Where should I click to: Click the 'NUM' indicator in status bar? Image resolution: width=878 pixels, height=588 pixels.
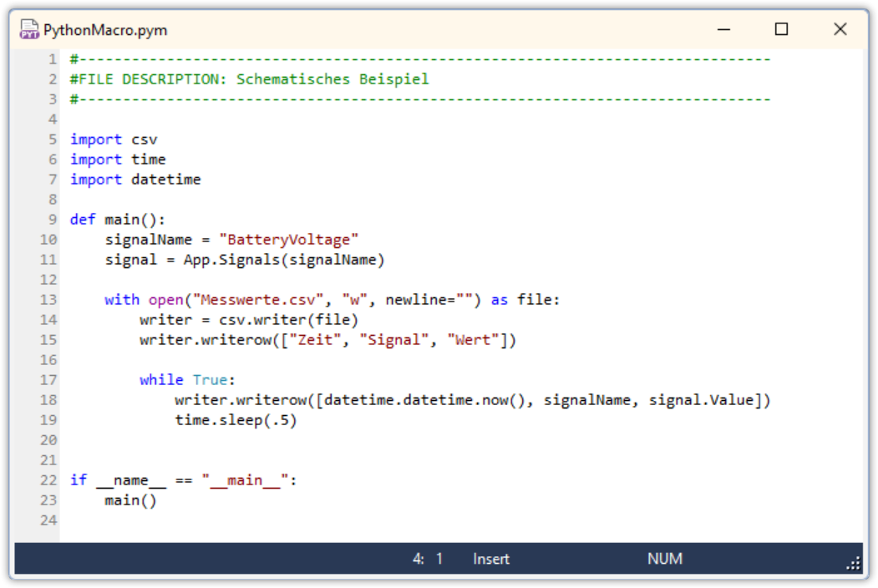pyautogui.click(x=665, y=558)
